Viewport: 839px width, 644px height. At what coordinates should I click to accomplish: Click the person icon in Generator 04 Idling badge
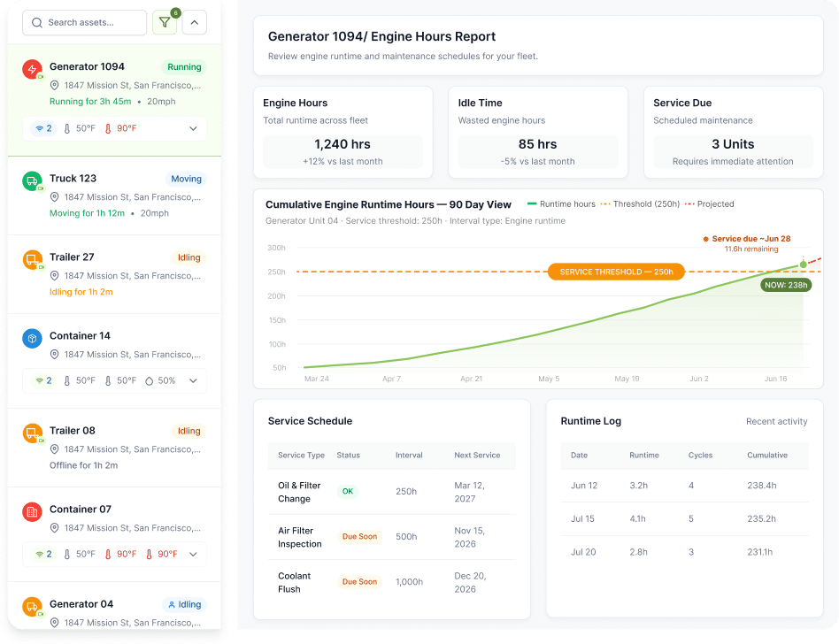172,604
